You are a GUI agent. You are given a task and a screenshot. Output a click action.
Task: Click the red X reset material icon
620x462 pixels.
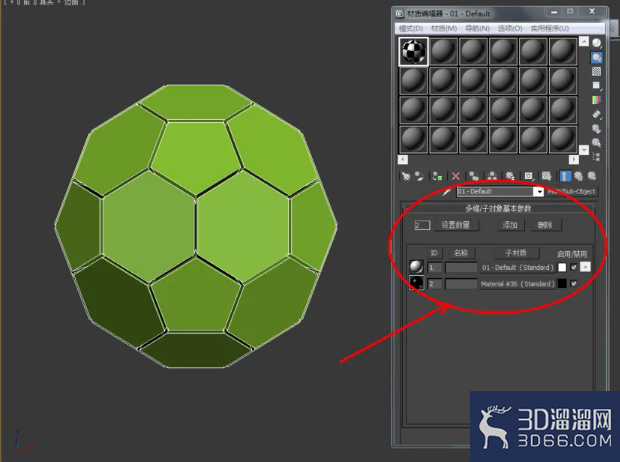(x=456, y=176)
